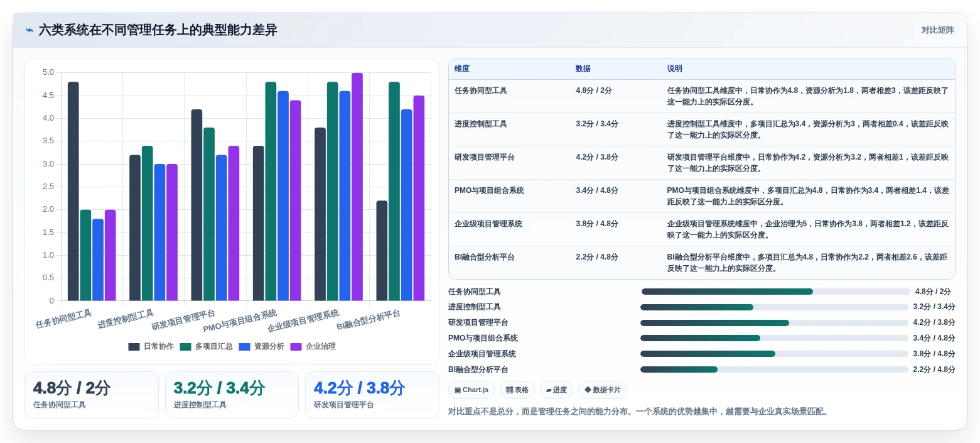The height and width of the screenshot is (443, 980).
Task: Click the BI融合型分析平台 x-axis label
Action: 369,320
